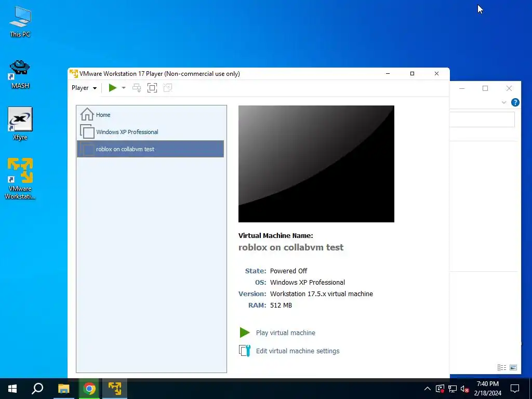Click the '512 MB' RAM value
The width and height of the screenshot is (532, 399).
[x=281, y=305]
